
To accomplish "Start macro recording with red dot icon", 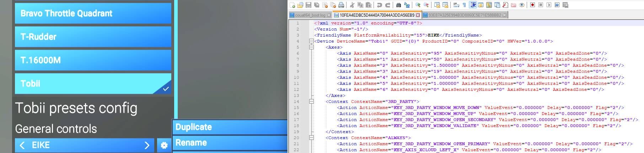I will pos(532,5).
